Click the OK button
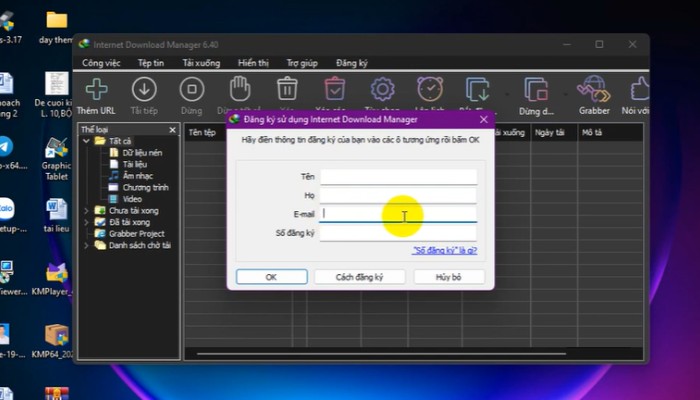 coord(271,277)
